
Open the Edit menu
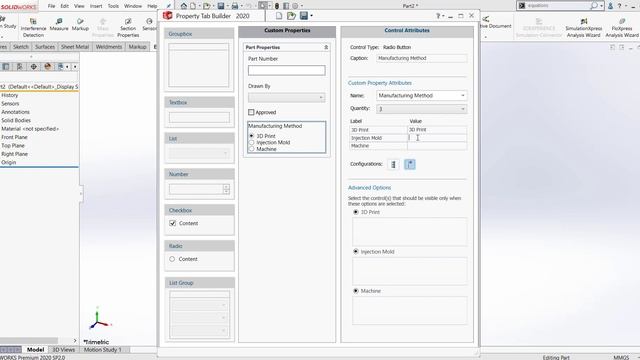coord(64,6)
